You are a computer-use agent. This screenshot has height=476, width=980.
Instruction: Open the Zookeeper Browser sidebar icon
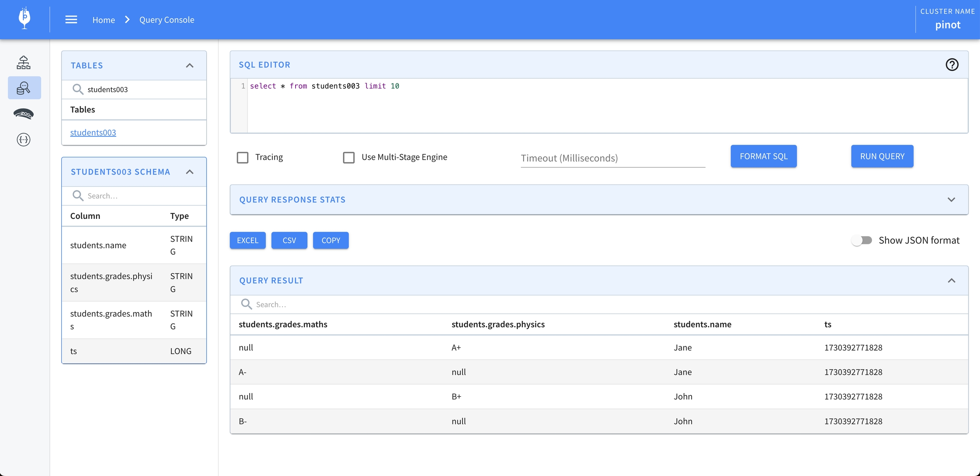[x=24, y=114]
